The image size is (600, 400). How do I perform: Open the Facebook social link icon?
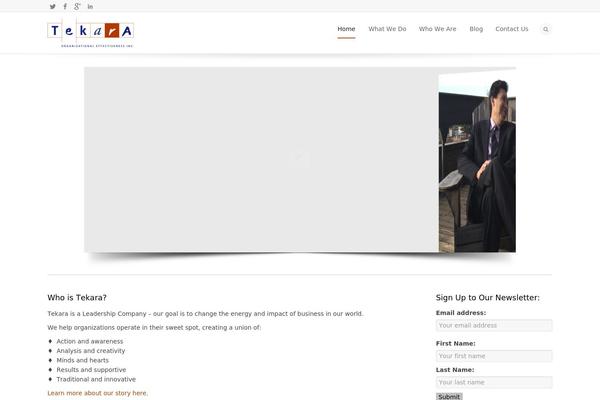coord(65,7)
